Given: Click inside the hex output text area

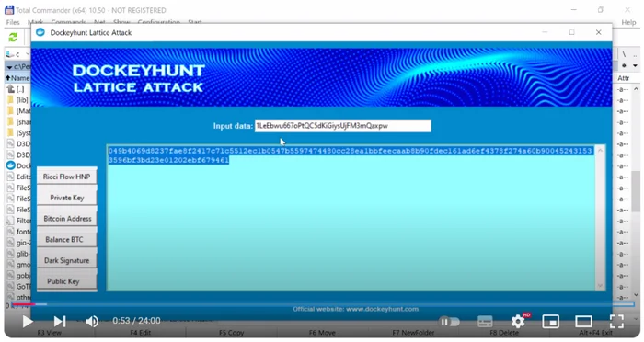Looking at the screenshot, I should pyautogui.click(x=351, y=218).
